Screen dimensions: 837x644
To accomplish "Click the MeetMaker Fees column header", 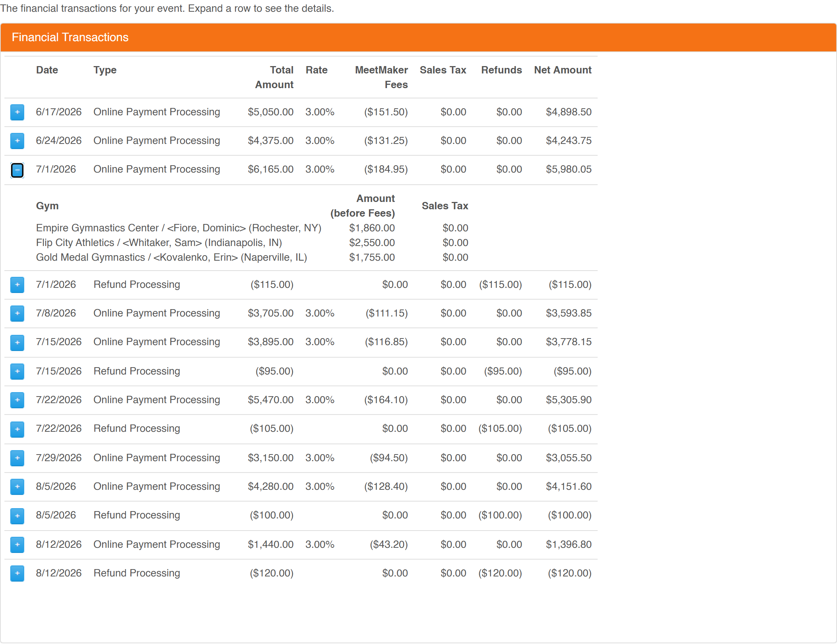I will (381, 77).
